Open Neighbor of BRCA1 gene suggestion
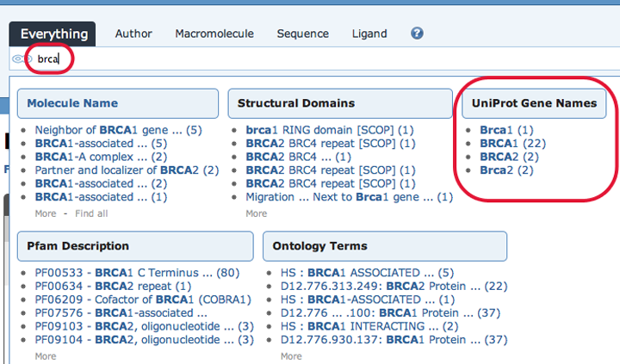 tap(118, 130)
